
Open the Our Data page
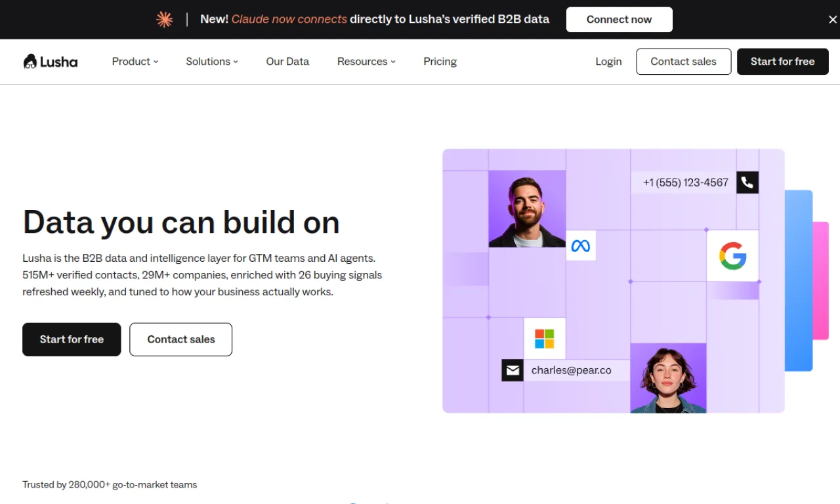point(287,62)
